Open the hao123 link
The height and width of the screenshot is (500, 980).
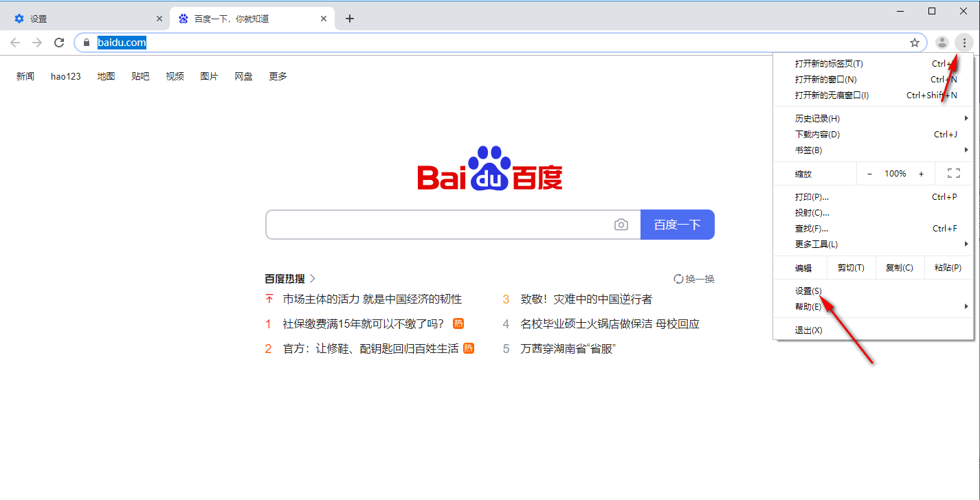tap(66, 76)
